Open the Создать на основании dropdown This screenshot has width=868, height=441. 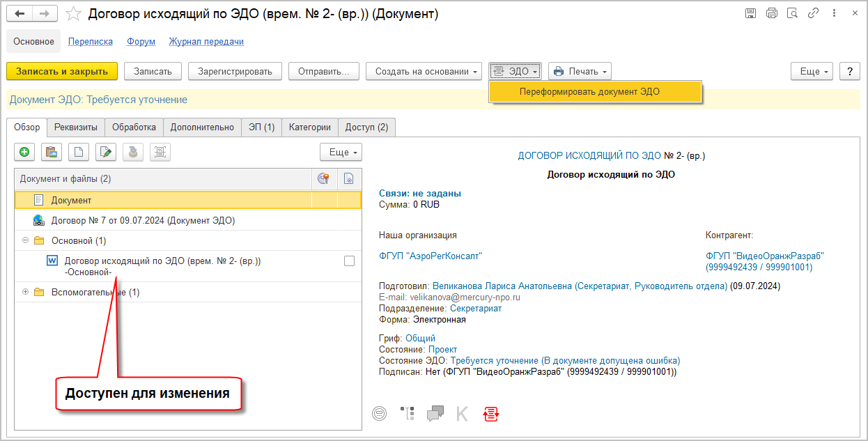pyautogui.click(x=424, y=71)
